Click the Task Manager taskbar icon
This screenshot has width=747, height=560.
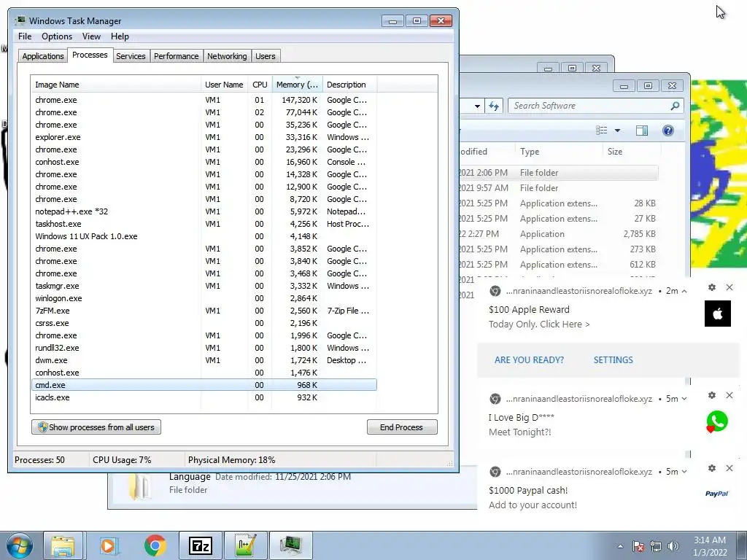[x=291, y=545]
